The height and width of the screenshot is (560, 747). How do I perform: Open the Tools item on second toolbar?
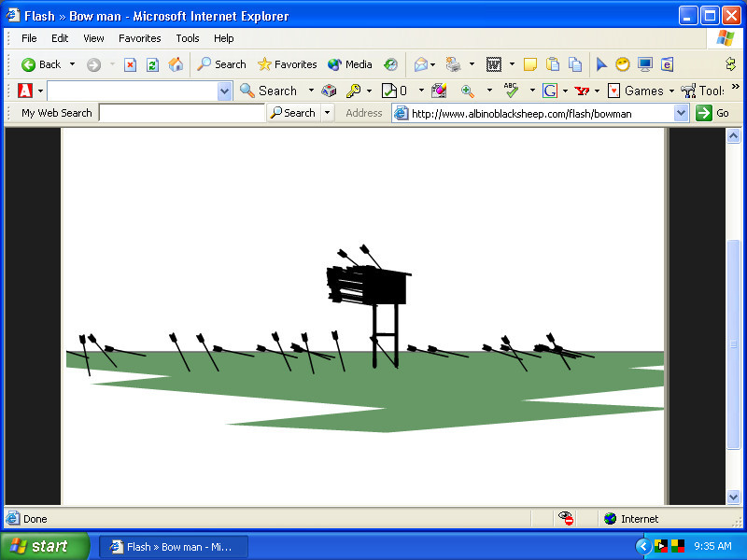point(703,91)
